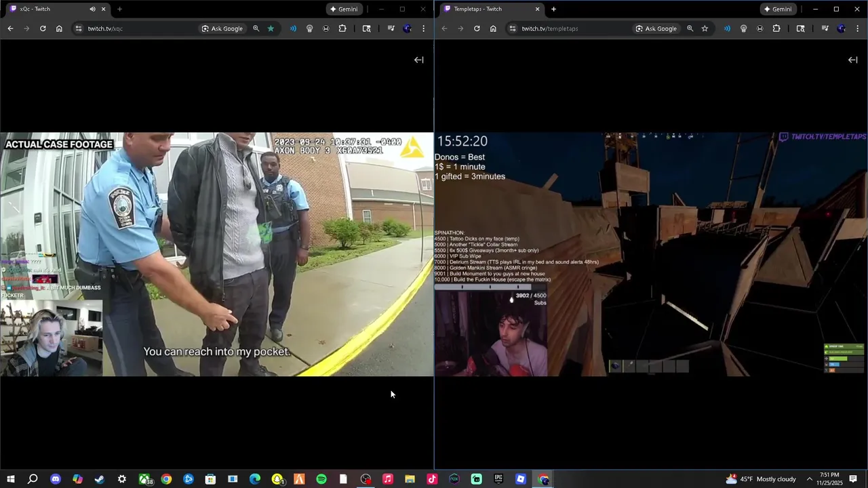Image resolution: width=868 pixels, height=488 pixels.
Task: Reload the xQc Twitch page
Action: pyautogui.click(x=43, y=28)
